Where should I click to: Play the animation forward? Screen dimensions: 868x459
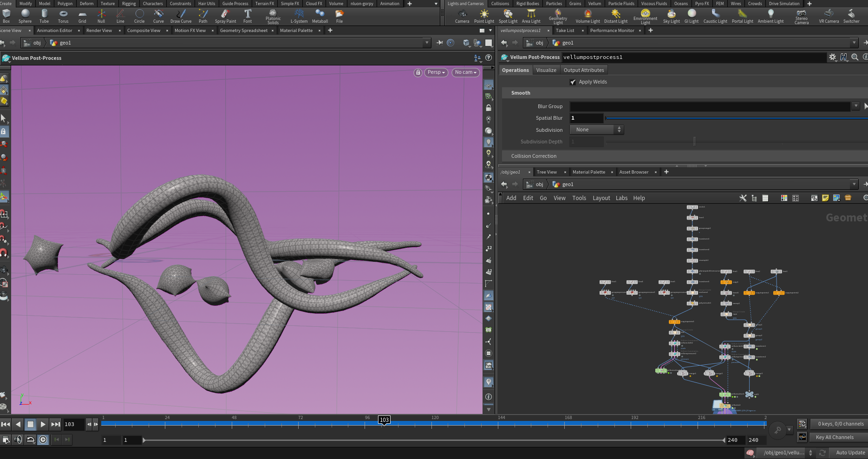(43, 424)
